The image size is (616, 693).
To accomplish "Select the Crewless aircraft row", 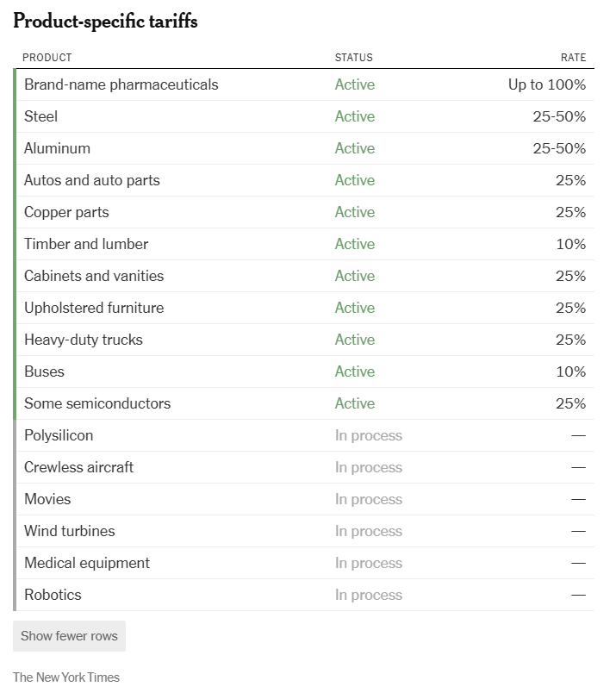I will [x=303, y=467].
